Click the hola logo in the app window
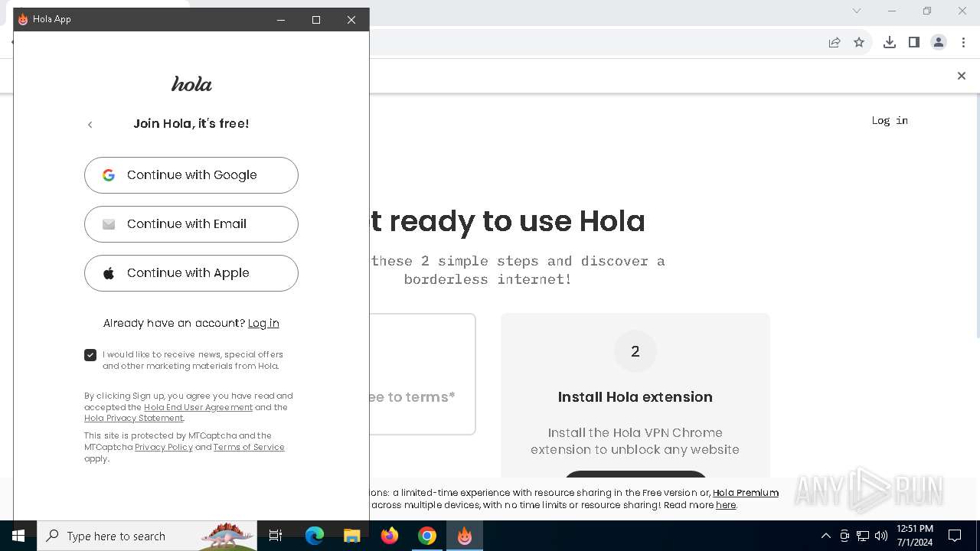 (191, 83)
